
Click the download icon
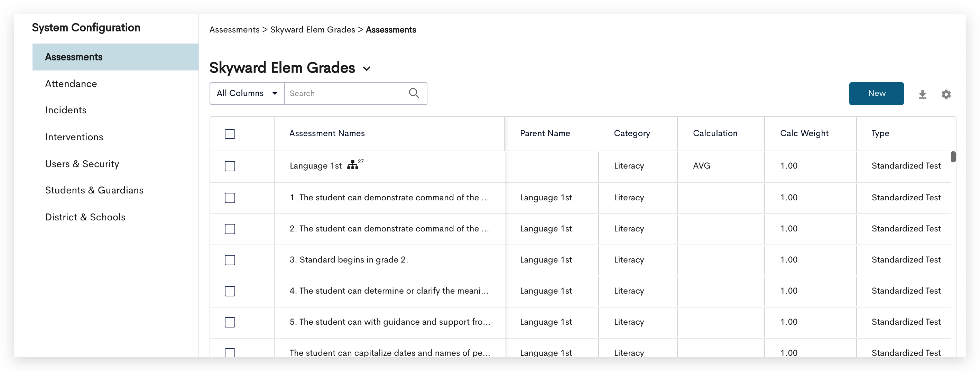[922, 94]
